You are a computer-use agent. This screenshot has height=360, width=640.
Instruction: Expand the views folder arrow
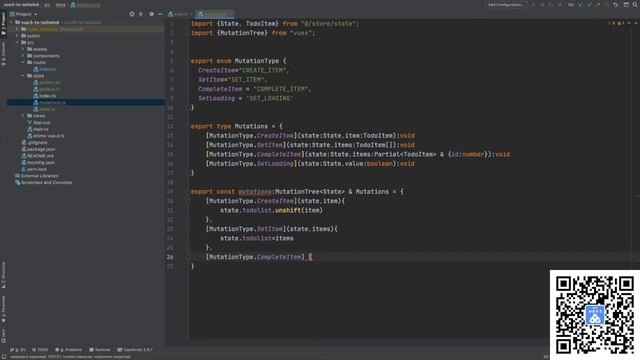(23, 116)
